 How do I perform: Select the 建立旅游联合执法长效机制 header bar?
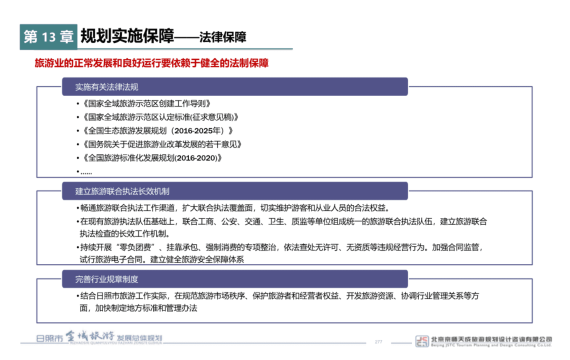pyautogui.click(x=235, y=191)
